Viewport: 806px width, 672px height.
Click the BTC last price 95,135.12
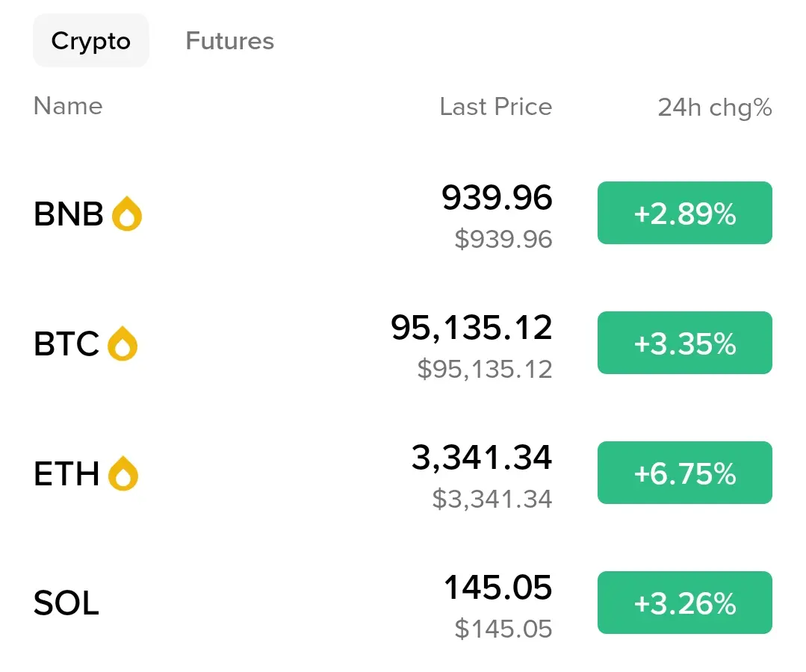(x=471, y=329)
